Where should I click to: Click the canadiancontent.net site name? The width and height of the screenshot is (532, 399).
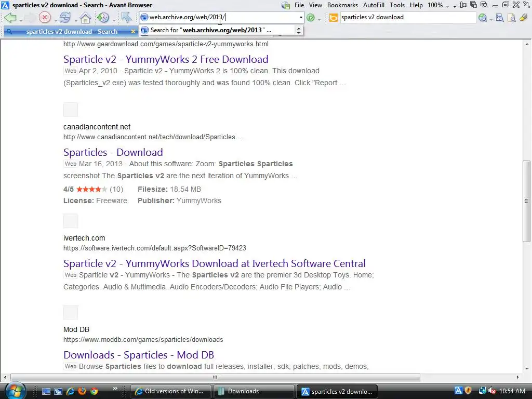[97, 127]
